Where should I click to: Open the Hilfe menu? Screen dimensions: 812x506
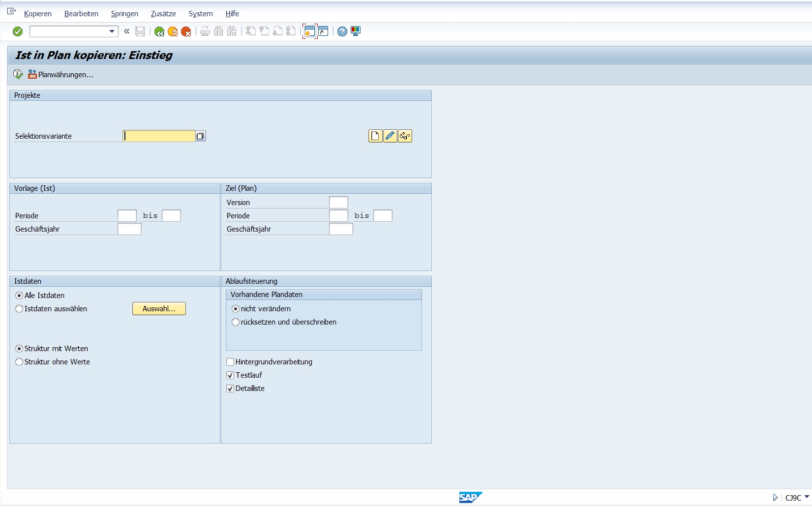(x=232, y=14)
